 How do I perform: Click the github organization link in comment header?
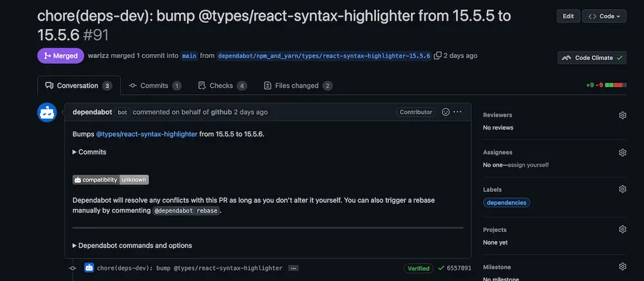tap(222, 111)
